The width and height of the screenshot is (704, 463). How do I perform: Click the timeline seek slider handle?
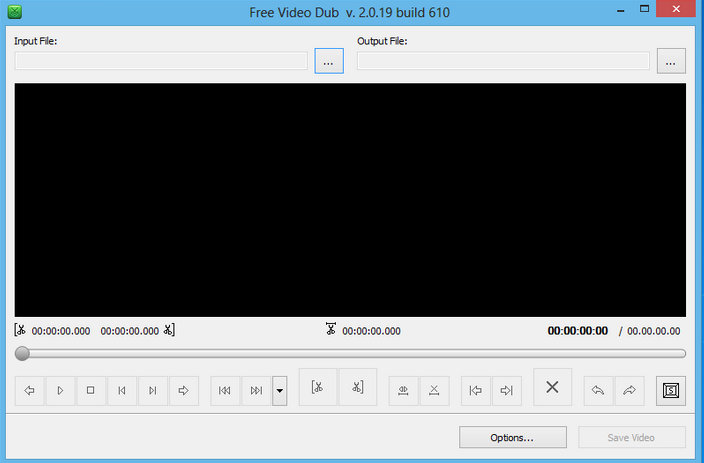click(x=22, y=354)
